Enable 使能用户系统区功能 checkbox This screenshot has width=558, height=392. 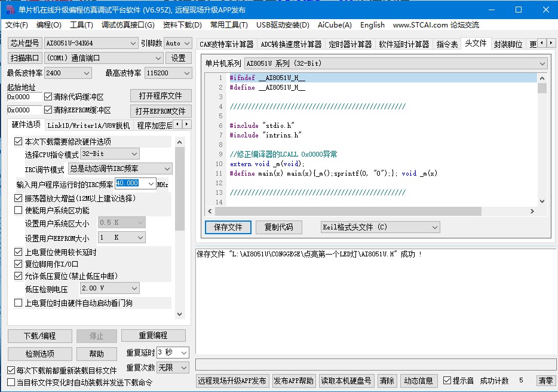[x=18, y=210]
